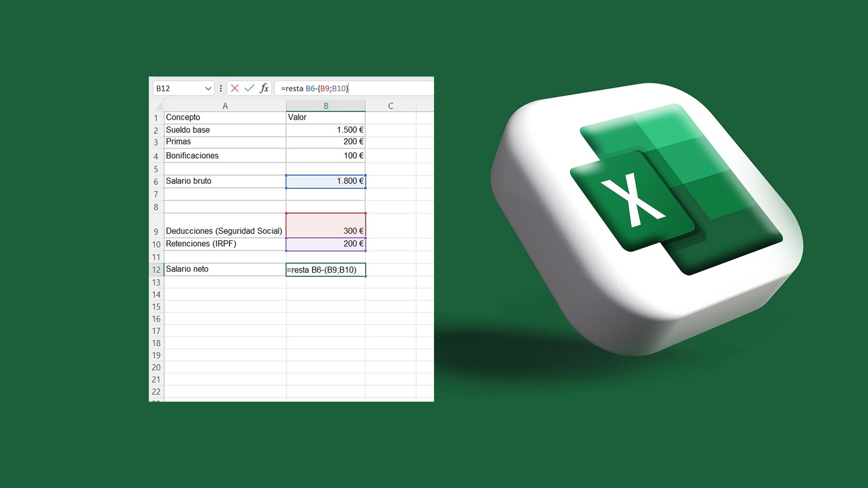The image size is (868, 488).
Task: Select row 12 header
Action: click(156, 270)
